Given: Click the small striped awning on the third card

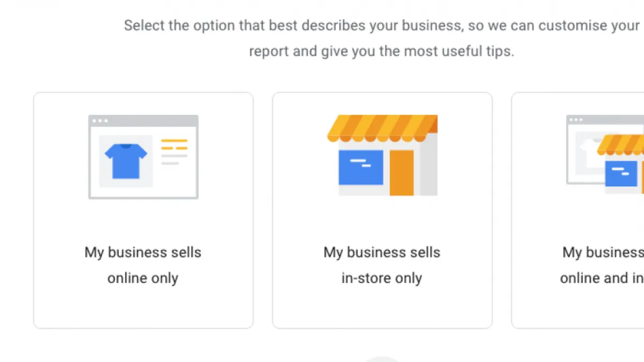Looking at the screenshot, I should click(620, 144).
